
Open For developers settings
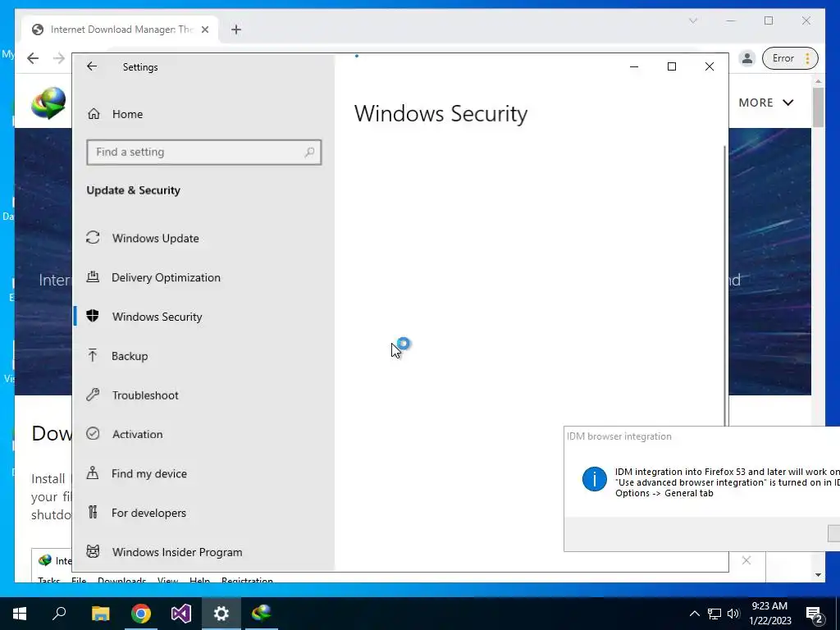(x=203, y=513)
